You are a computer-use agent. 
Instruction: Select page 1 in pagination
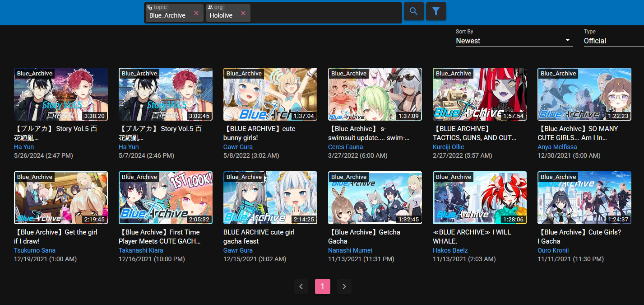(323, 286)
